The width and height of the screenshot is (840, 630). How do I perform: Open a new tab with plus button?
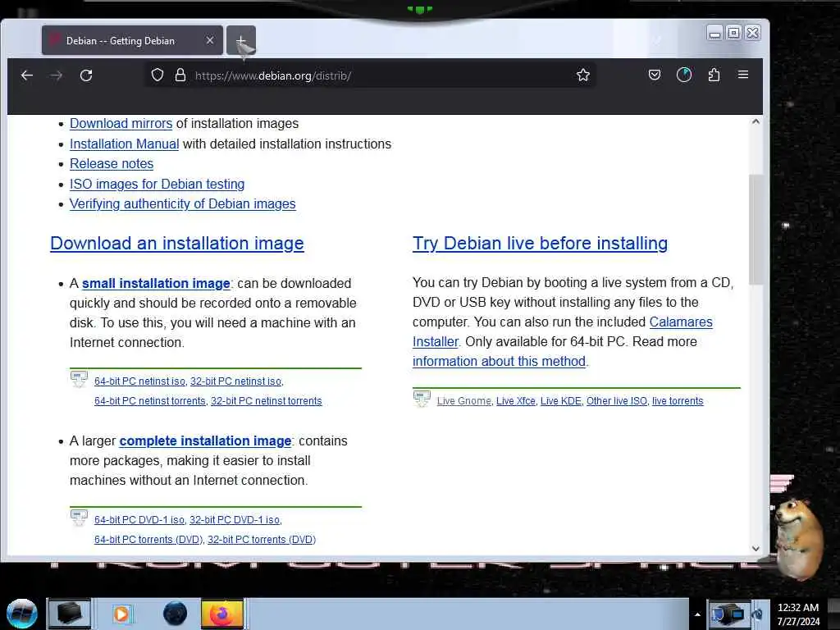(x=241, y=40)
